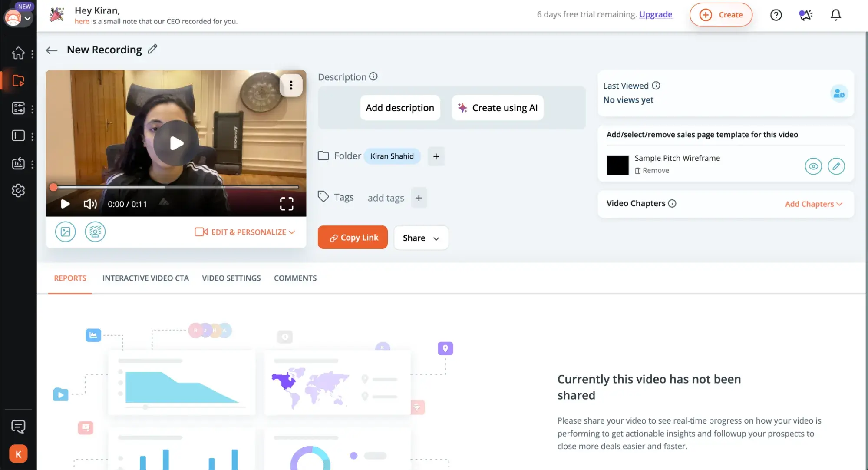Open the video library sidebar icon
Screen dimensions: 868x470
point(18,81)
